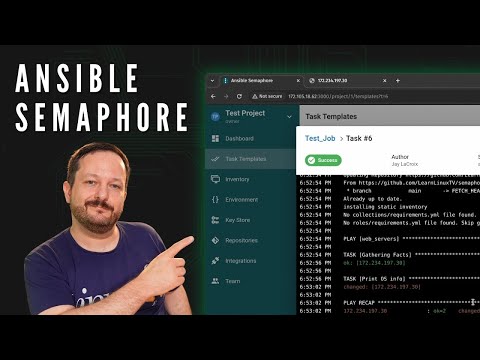The width and height of the screenshot is (480, 360).
Task: Click the Inventory monitor icon
Action: coord(215,179)
